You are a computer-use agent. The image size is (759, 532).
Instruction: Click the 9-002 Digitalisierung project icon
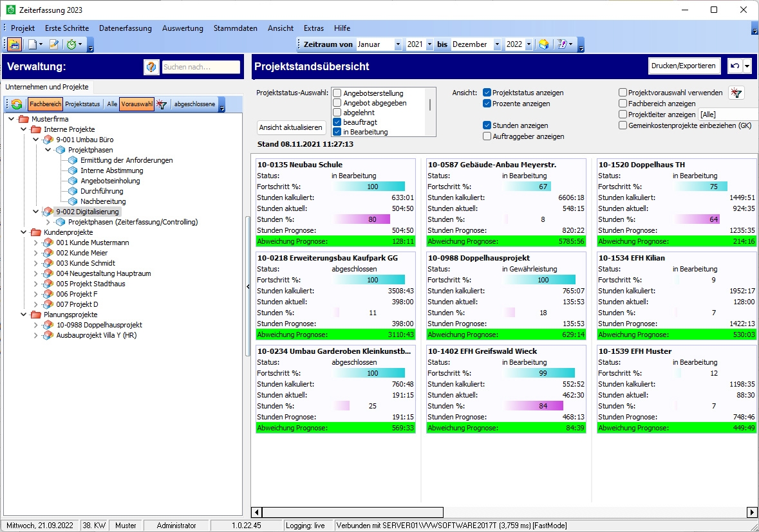48,212
